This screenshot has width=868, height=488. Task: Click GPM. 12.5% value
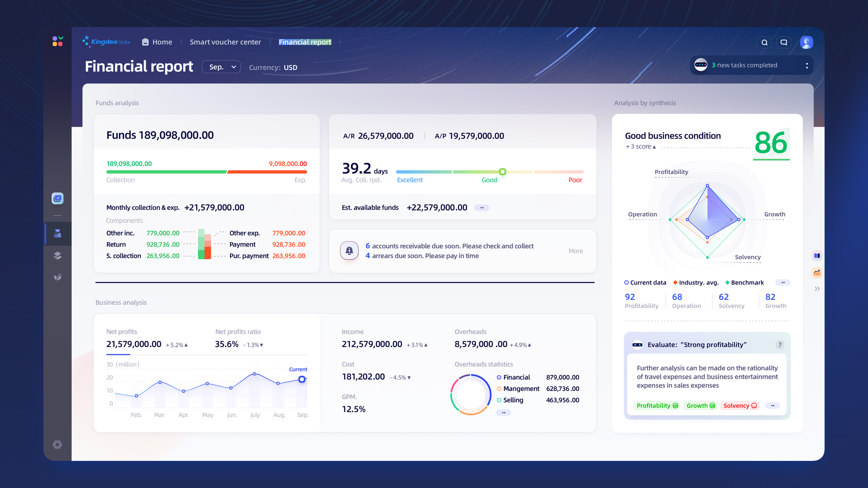[353, 409]
